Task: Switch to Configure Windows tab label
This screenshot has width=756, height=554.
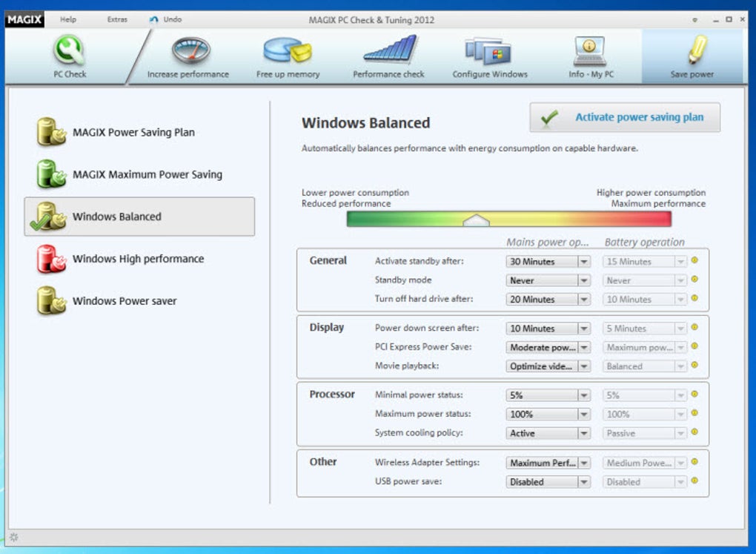Action: tap(490, 74)
